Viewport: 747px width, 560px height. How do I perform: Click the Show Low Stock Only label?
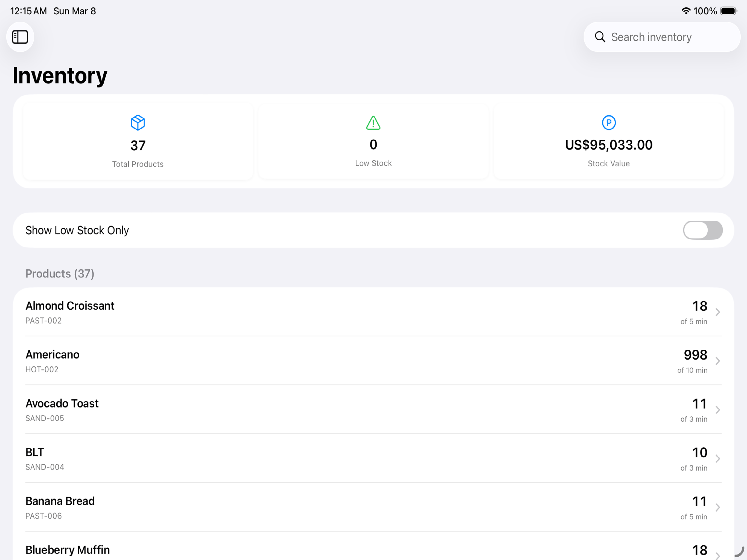tap(77, 230)
